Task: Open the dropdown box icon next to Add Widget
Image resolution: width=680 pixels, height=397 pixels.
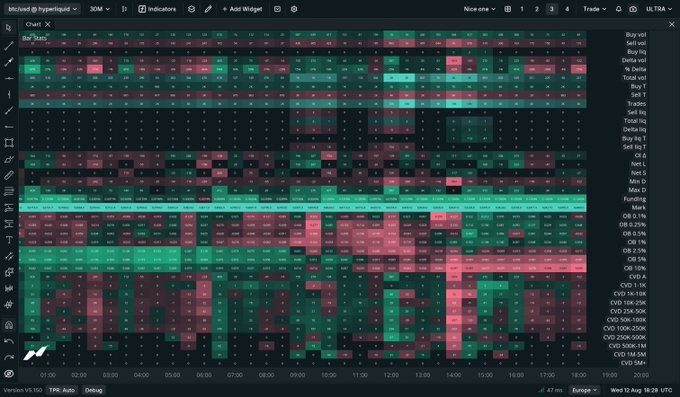Action: tap(278, 9)
